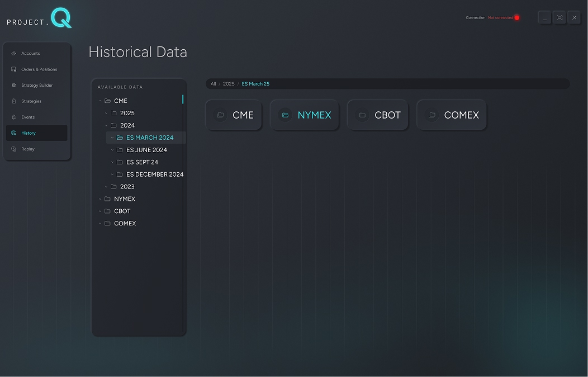
Task: Click folder icon inside CME card
Action: [220, 115]
